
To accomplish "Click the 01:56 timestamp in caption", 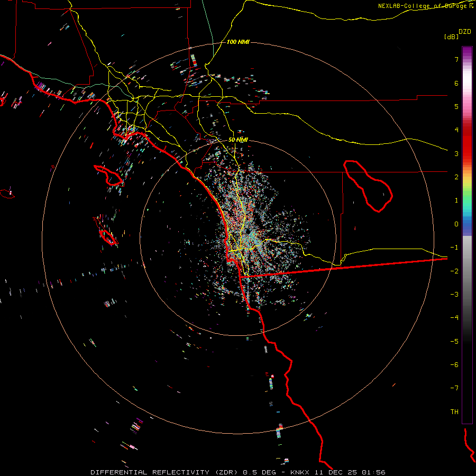I will 374,472.
